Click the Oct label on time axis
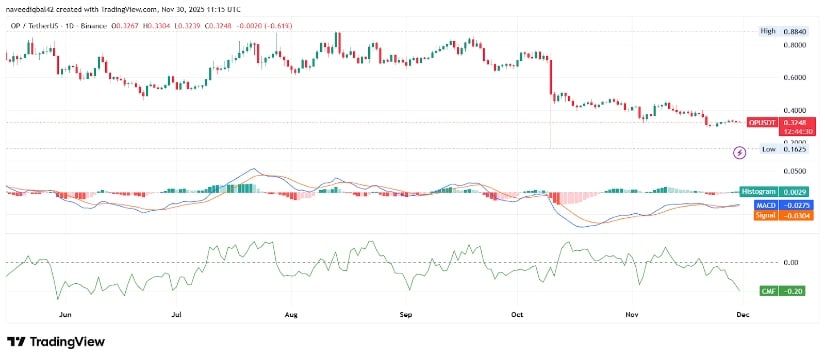This screenshot has height=360, width=825. (x=518, y=315)
